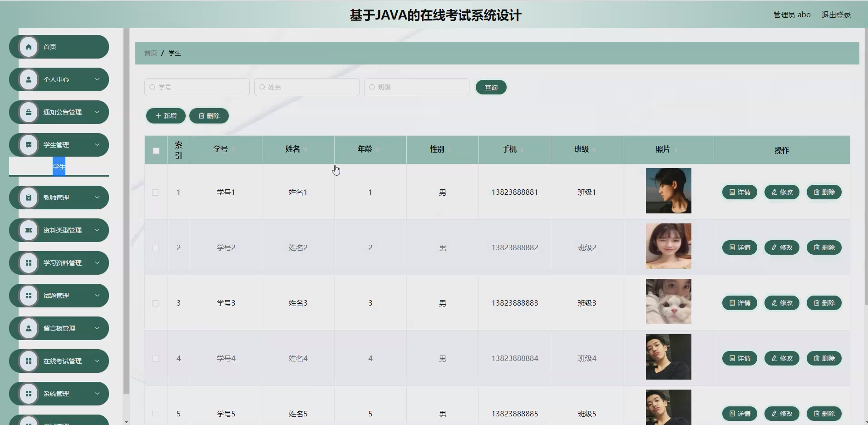Select the 通知公告管理 lock icon
The image size is (868, 425).
click(x=29, y=112)
